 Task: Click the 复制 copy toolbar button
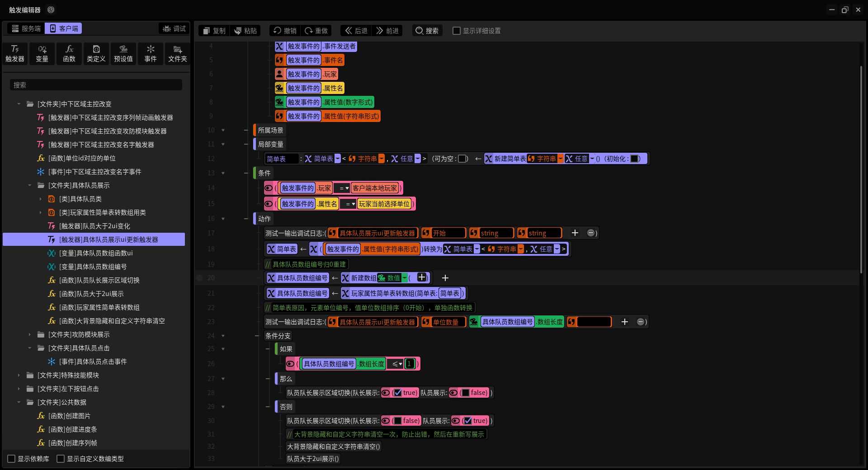(214, 31)
